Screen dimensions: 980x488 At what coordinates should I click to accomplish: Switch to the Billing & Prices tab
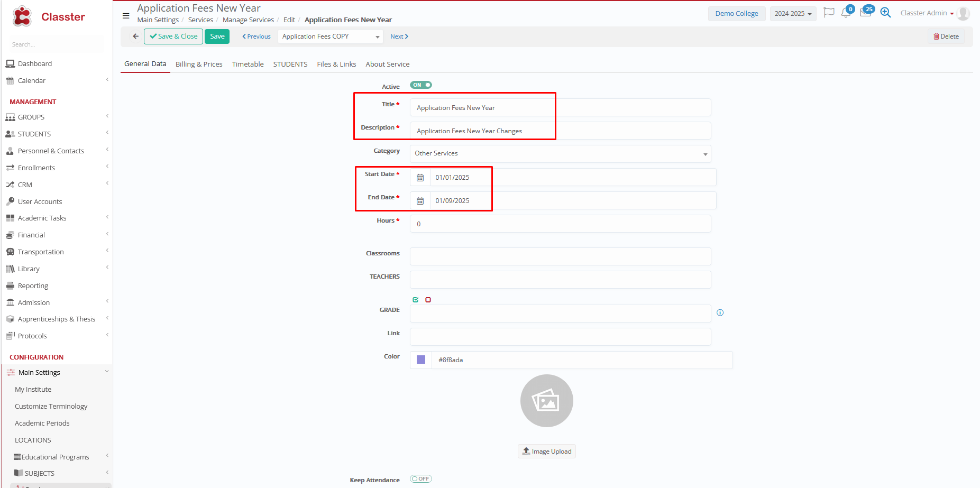pos(199,65)
